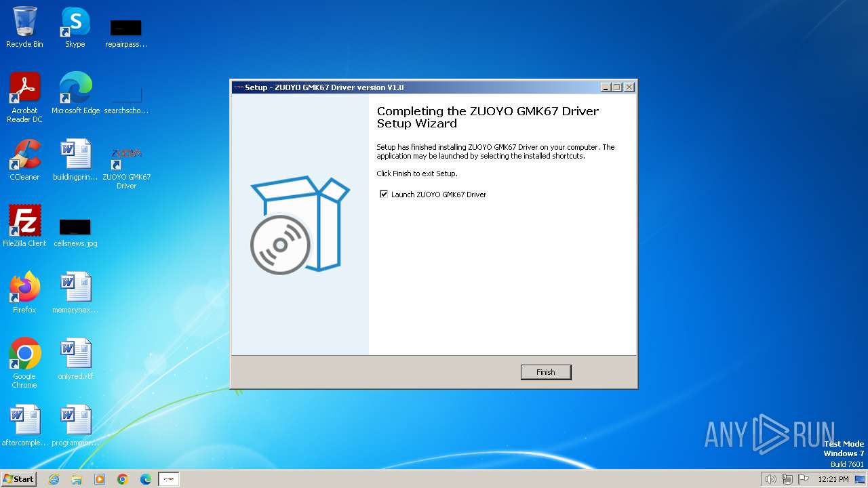Open Windows Media Player from taskbar
Image resolution: width=868 pixels, height=488 pixels.
(x=100, y=479)
